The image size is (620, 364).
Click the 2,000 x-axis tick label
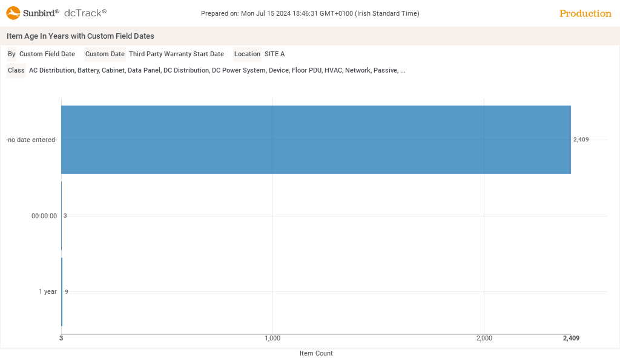[x=484, y=338]
